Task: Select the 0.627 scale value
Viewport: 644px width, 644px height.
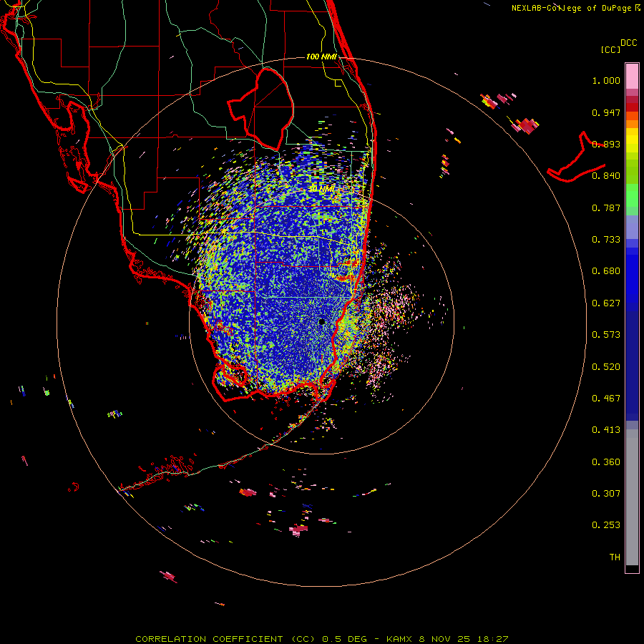Action: (606, 303)
